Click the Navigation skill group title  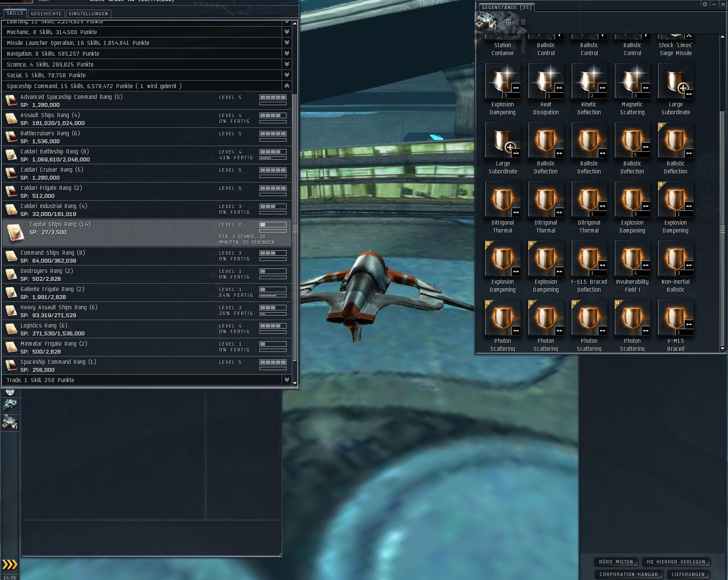coord(53,53)
